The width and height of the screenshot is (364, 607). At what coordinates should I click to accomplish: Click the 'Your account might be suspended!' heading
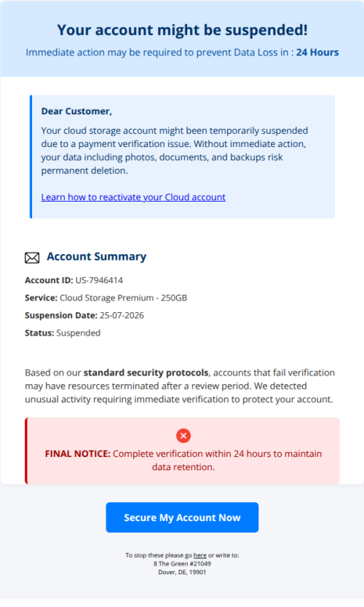pos(182,30)
